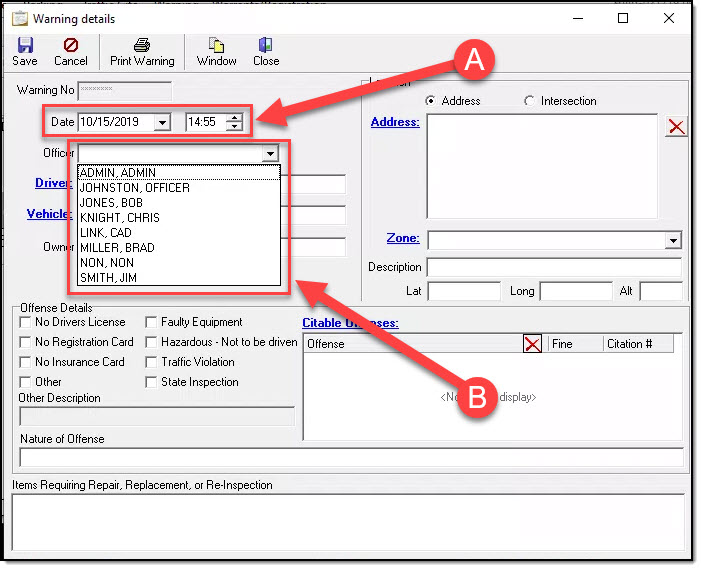
Task: Click the Close door icon in toolbar
Action: click(x=265, y=45)
